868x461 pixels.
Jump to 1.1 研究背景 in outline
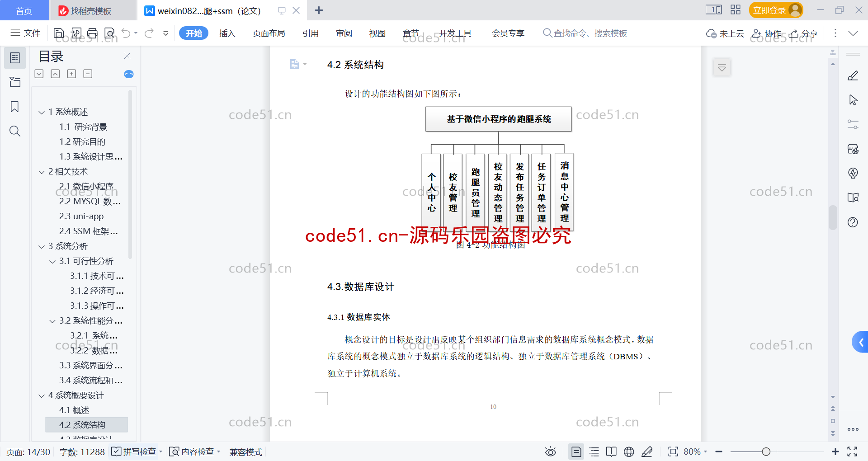click(x=83, y=127)
